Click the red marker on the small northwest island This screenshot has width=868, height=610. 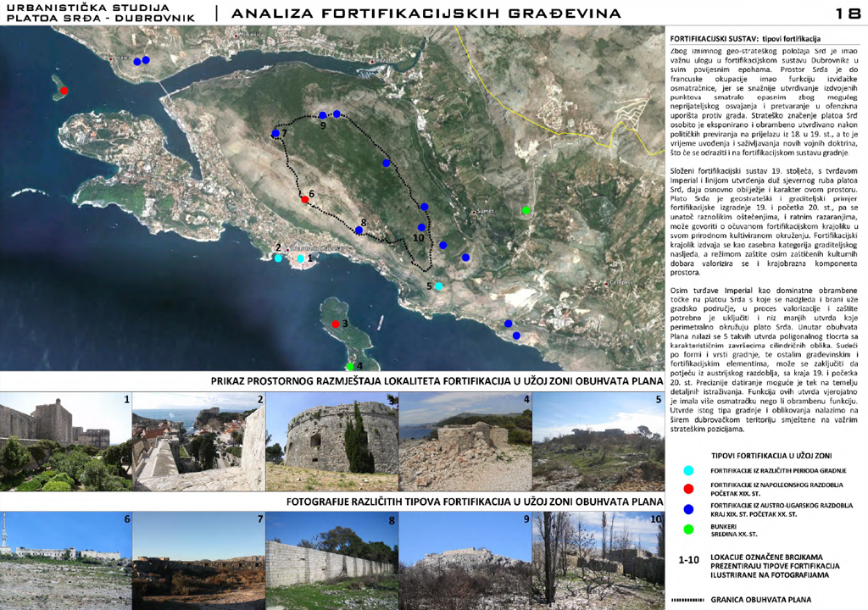pyautogui.click(x=64, y=91)
